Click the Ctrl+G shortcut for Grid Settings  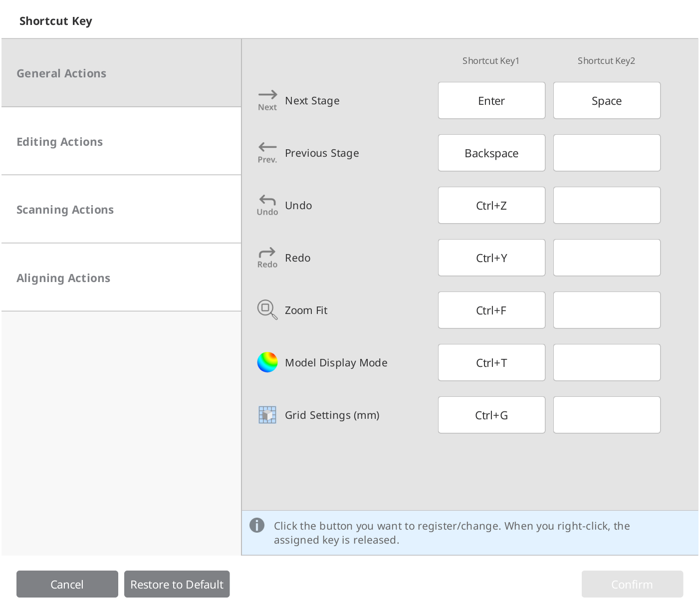pyautogui.click(x=491, y=415)
